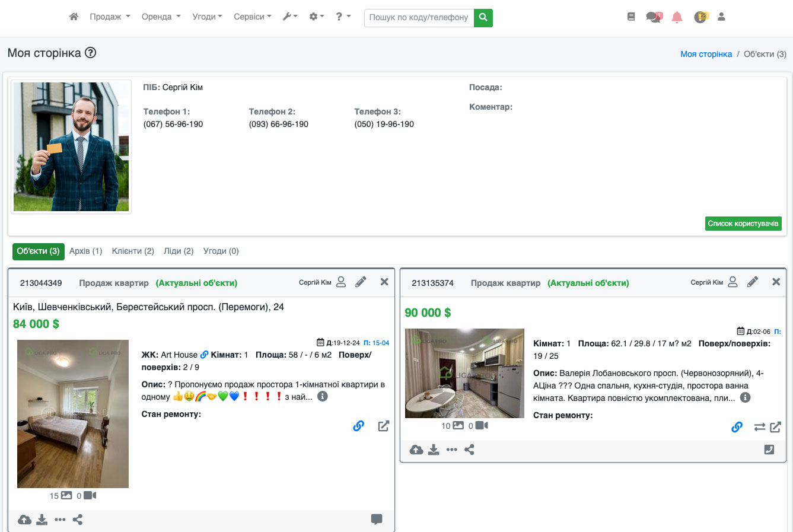
Task: Open the Оренда dropdown menu
Action: click(x=161, y=17)
